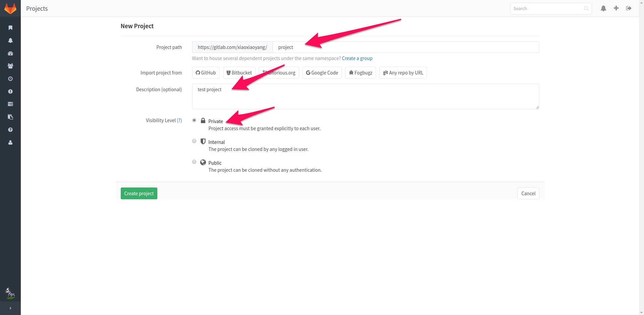Open the Visibility Level (?) help link
This screenshot has height=315, width=644.
[179, 120]
